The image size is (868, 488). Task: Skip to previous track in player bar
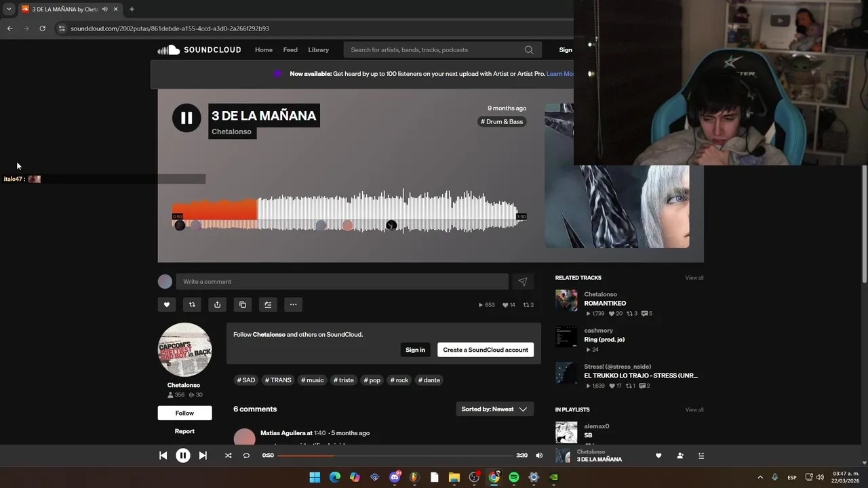pyautogui.click(x=163, y=455)
